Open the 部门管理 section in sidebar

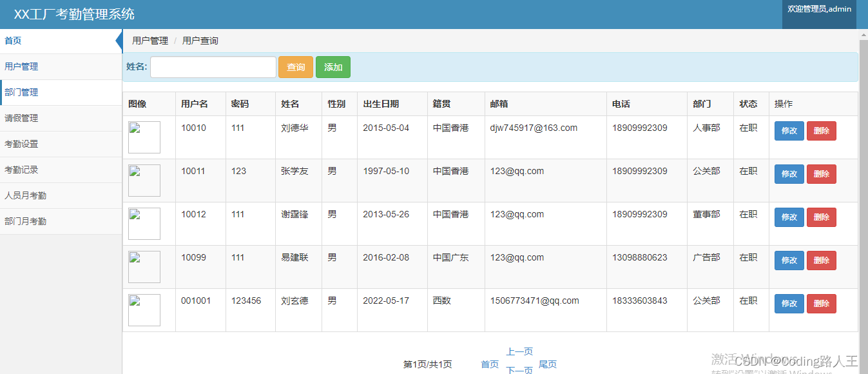(x=21, y=92)
